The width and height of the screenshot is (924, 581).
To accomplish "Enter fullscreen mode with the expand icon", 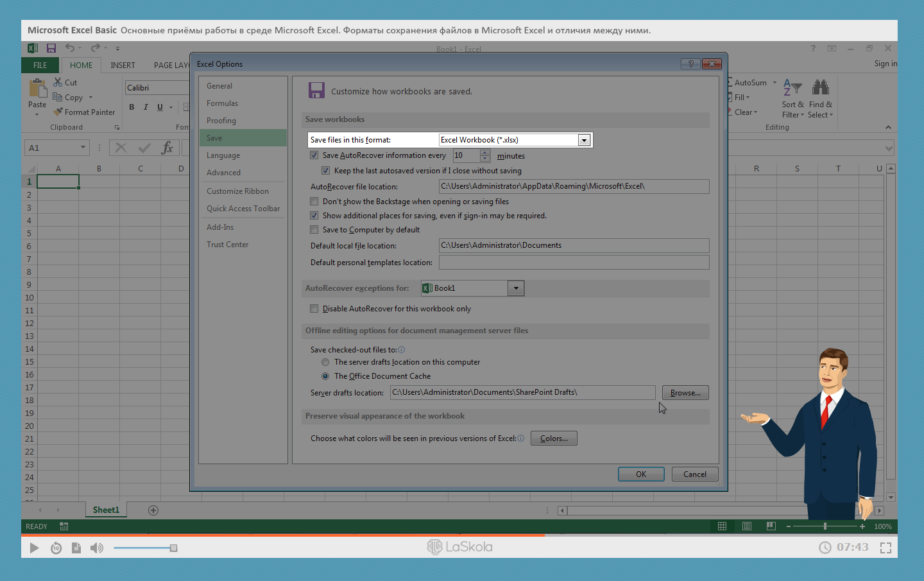I will pos(886,548).
